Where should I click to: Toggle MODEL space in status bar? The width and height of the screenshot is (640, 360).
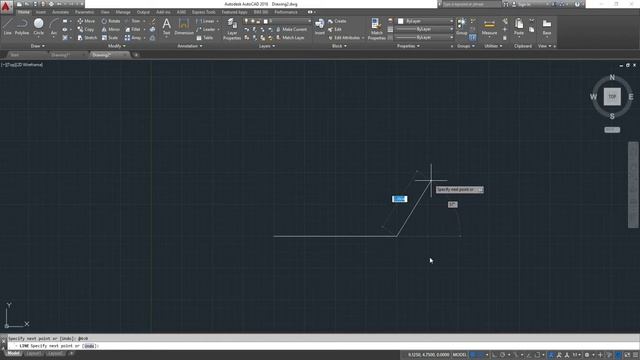(x=460, y=355)
